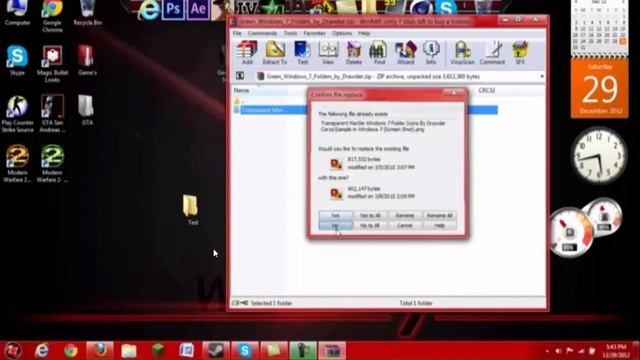Click the SFX toolbar icon
Viewport: 640px width, 360px height.
coord(520,53)
